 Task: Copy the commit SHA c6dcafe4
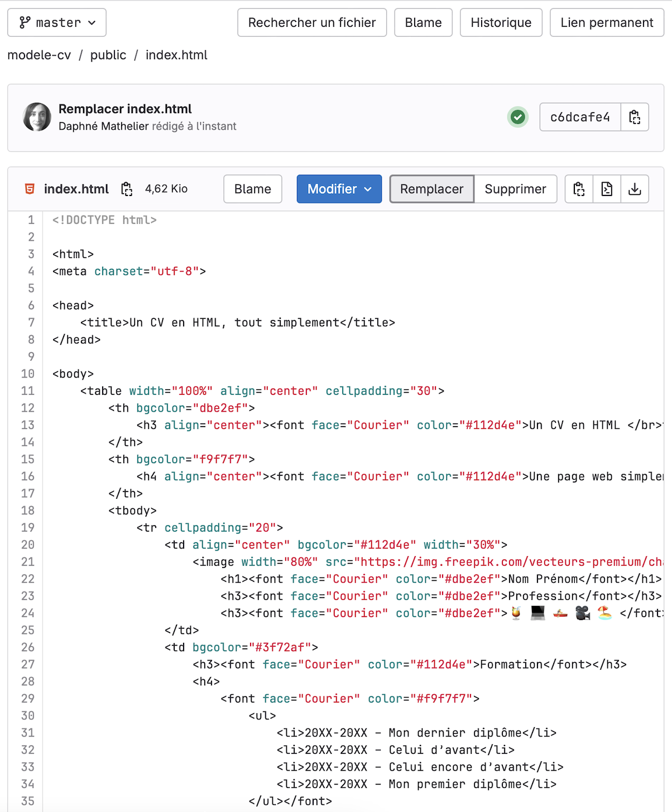click(x=635, y=117)
